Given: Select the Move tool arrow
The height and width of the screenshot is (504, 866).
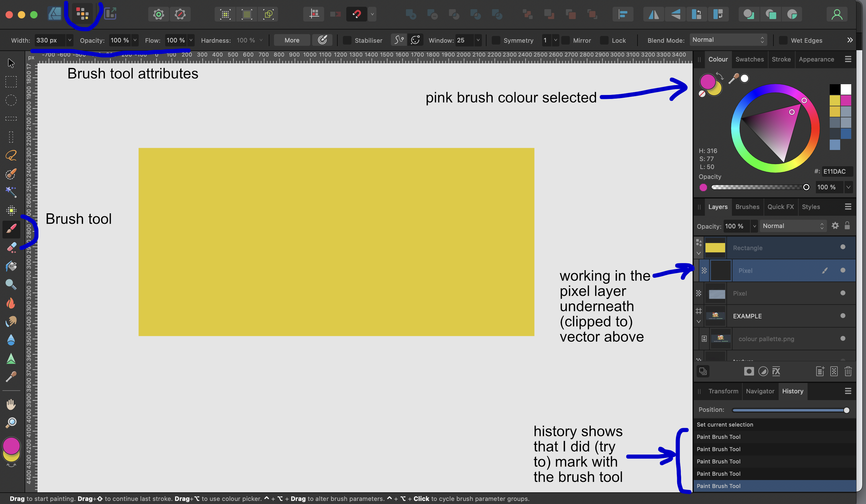Looking at the screenshot, I should pos(11,63).
